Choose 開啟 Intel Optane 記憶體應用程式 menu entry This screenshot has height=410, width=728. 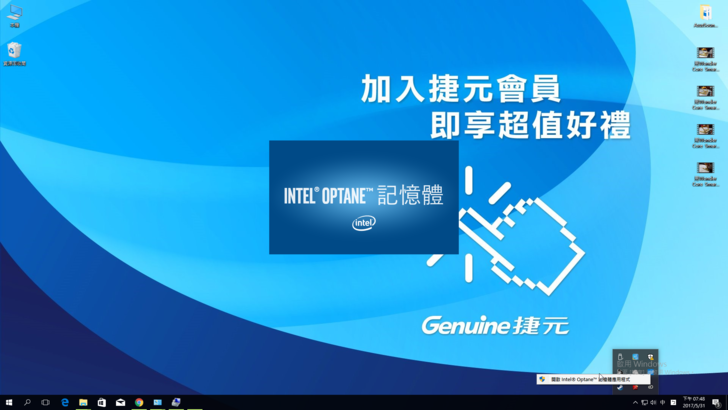tap(593, 379)
